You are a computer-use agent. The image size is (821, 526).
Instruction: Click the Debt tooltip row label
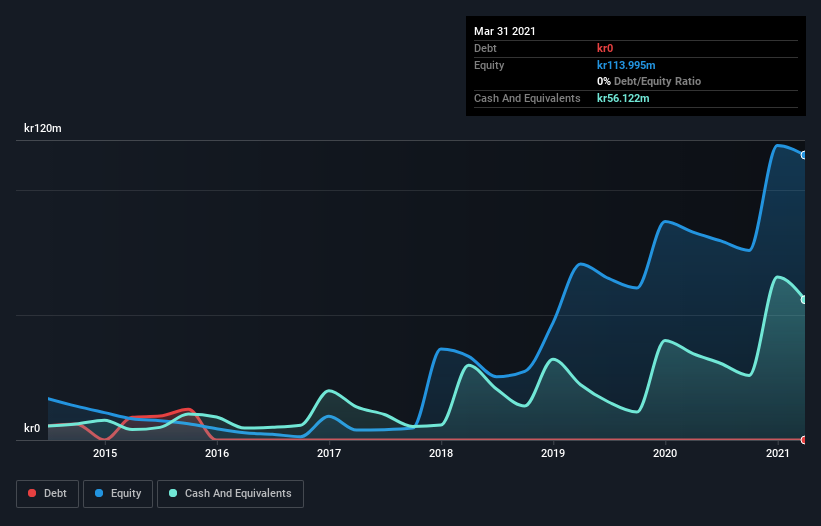click(x=485, y=48)
